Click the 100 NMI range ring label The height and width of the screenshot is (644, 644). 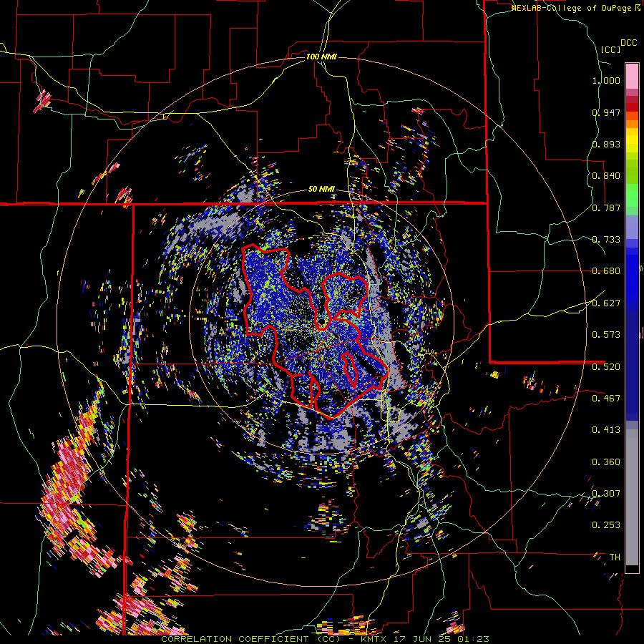[x=321, y=57]
